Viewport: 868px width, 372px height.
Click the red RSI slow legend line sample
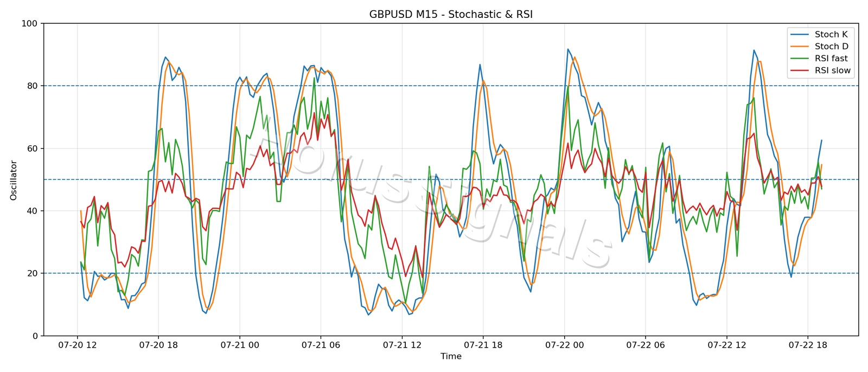click(800, 70)
